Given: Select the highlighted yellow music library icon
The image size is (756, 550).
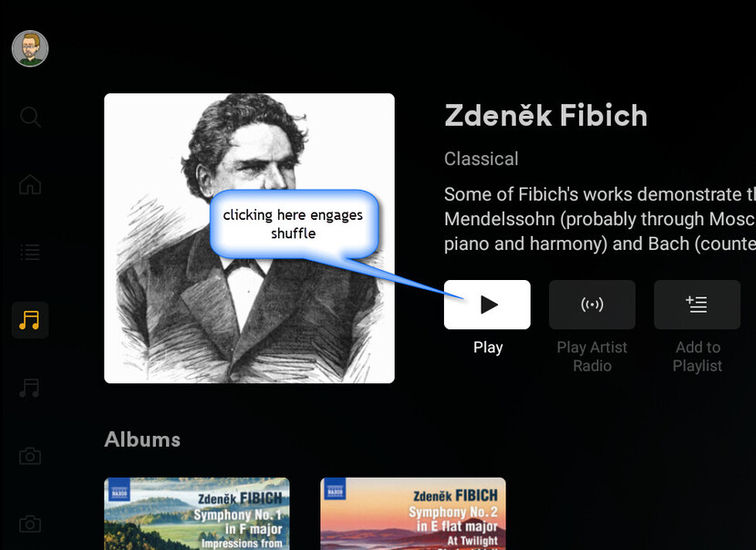Looking at the screenshot, I should 30,320.
